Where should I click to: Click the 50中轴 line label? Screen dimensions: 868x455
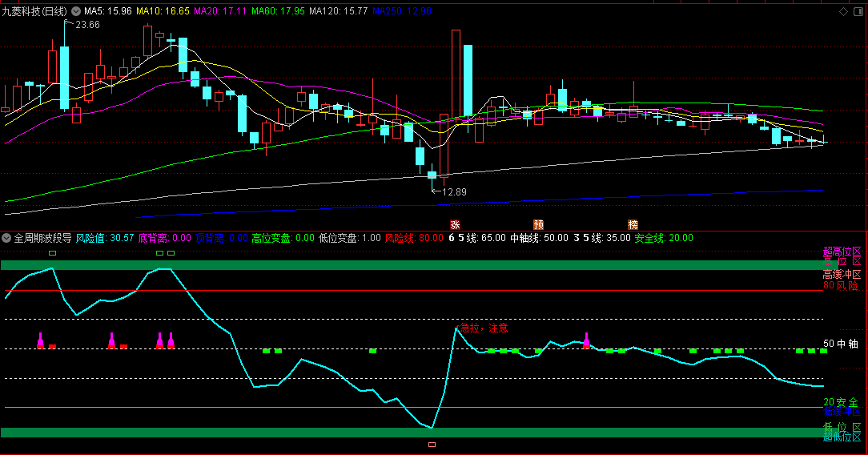point(840,344)
